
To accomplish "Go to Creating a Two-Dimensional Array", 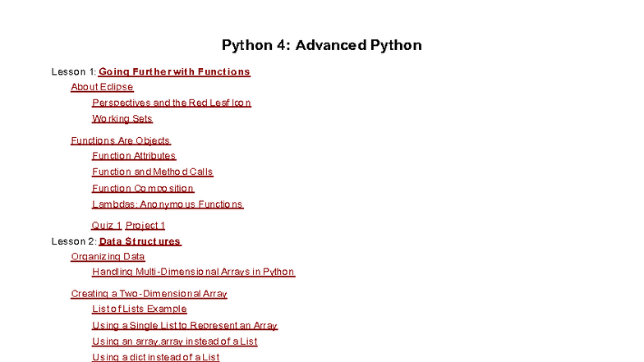I will 149,294.
